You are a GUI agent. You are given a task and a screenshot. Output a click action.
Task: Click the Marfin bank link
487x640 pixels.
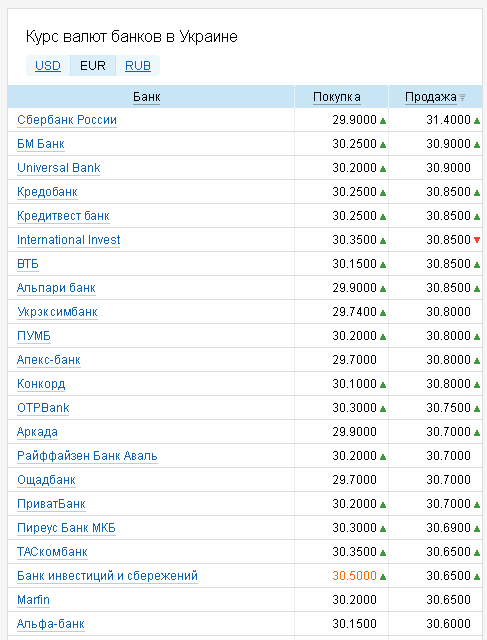pos(33,600)
